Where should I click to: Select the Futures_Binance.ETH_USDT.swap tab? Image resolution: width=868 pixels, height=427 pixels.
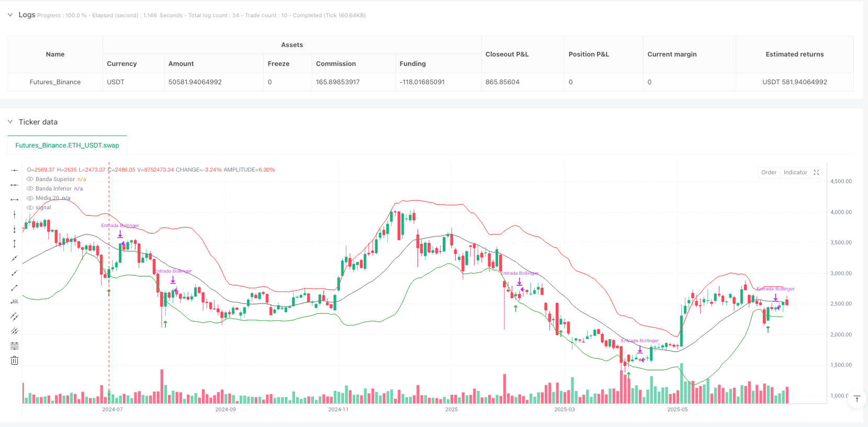click(x=67, y=145)
